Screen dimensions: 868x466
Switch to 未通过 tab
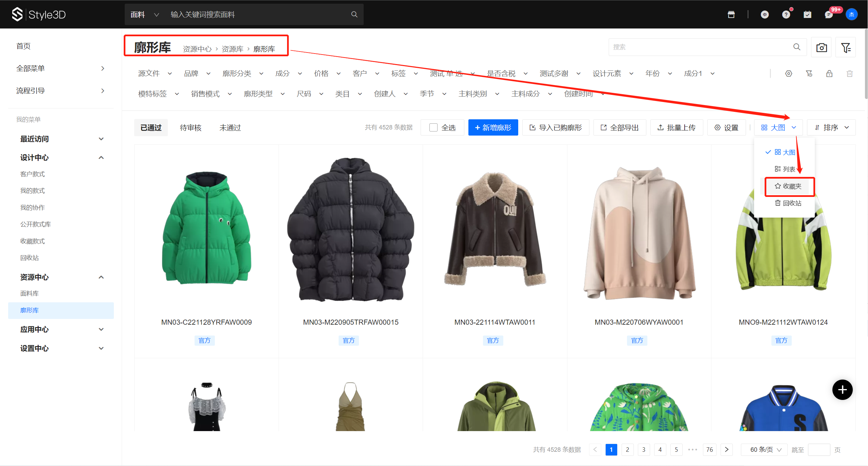tap(230, 128)
